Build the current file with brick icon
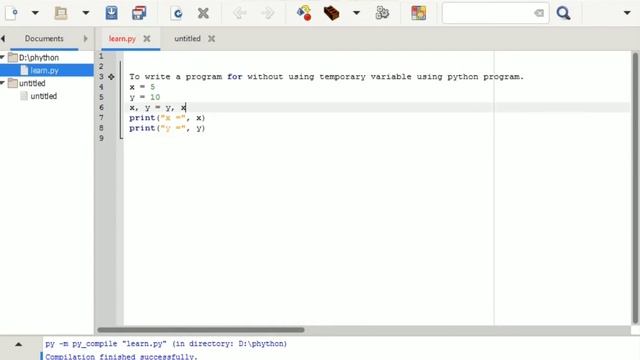 331,13
